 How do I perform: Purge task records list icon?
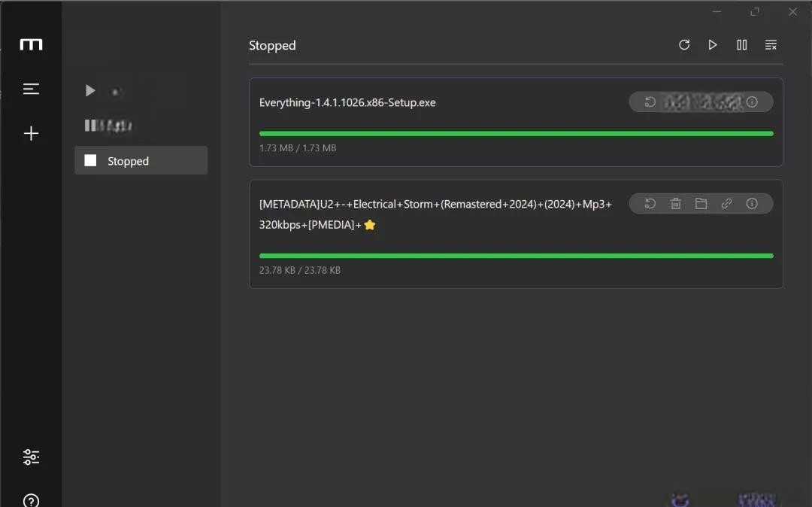771,45
